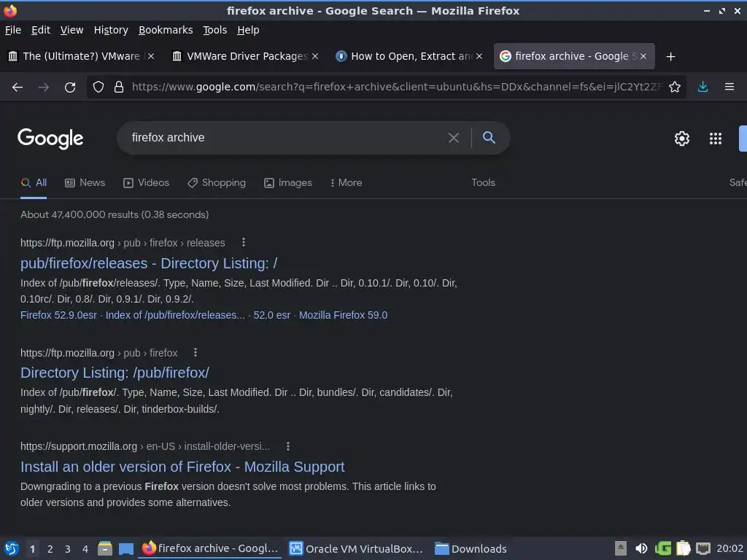This screenshot has height=560, width=747.
Task: Go to the Google homepage logo
Action: pyautogui.click(x=50, y=139)
